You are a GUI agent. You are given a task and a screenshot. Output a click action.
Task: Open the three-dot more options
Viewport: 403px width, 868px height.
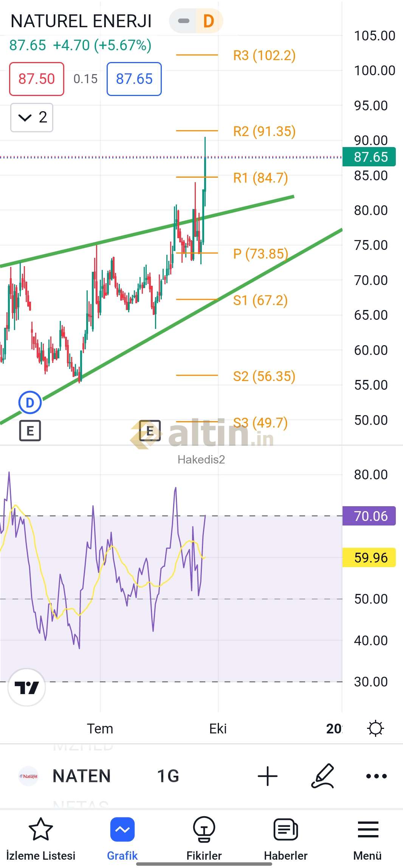click(376, 776)
